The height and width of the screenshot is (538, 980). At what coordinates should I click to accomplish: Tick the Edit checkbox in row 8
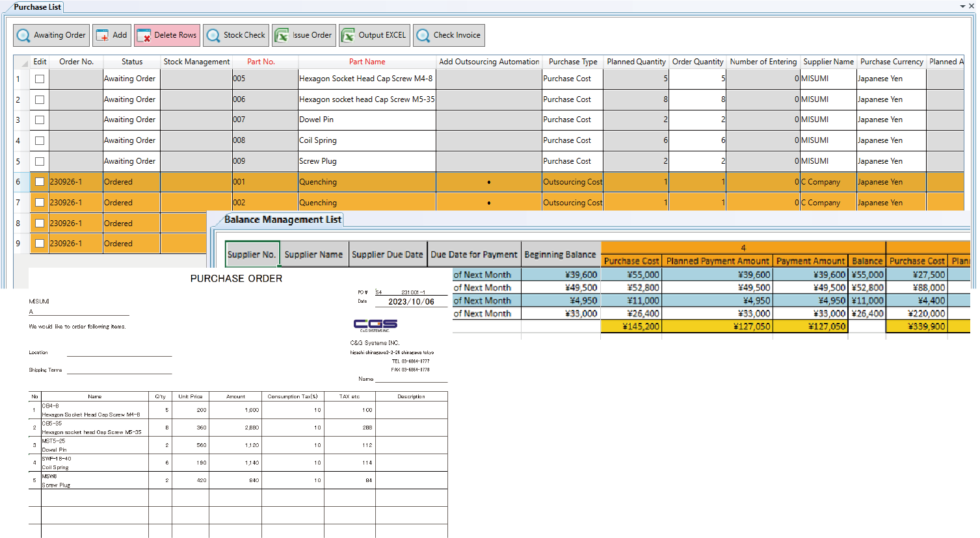coord(40,224)
